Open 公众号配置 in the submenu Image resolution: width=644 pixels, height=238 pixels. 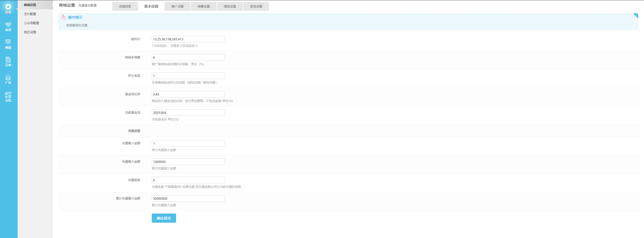[x=32, y=23]
